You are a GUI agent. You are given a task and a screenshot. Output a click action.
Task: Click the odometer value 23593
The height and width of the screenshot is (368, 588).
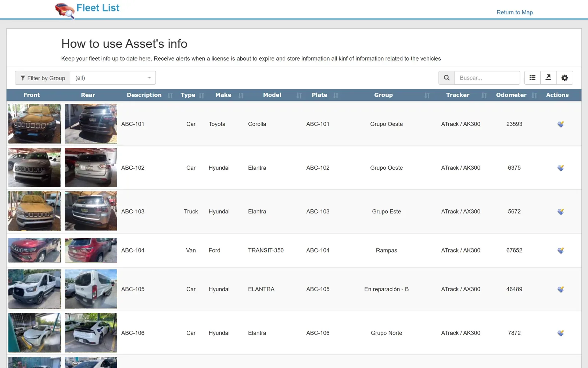tap(514, 124)
